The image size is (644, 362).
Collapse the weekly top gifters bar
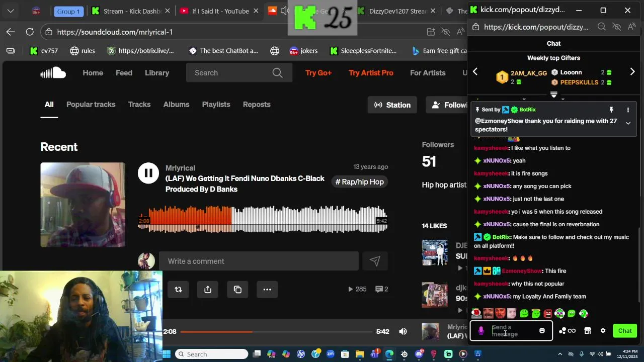click(x=554, y=95)
